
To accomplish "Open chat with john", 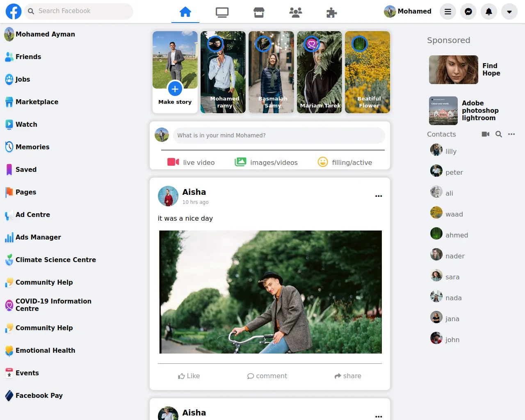I will click(445, 340).
